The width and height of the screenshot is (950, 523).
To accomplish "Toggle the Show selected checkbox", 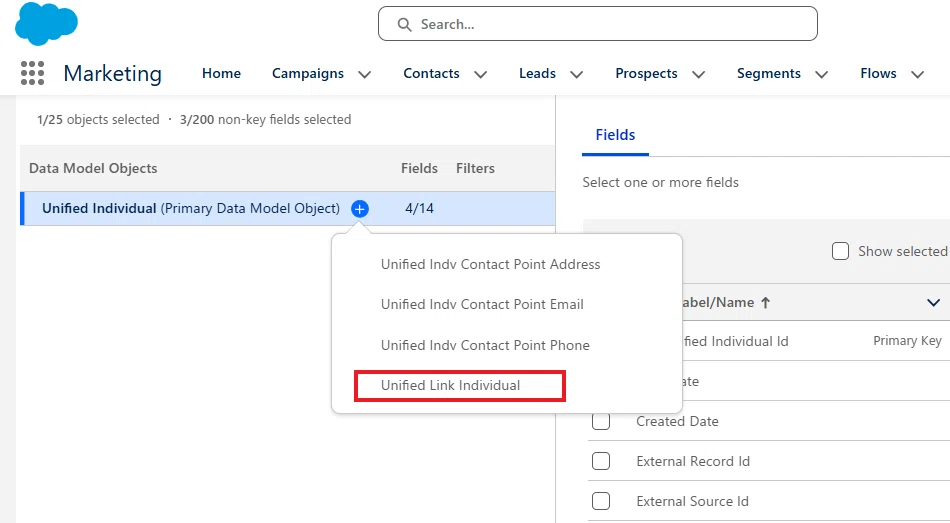I will (840, 251).
